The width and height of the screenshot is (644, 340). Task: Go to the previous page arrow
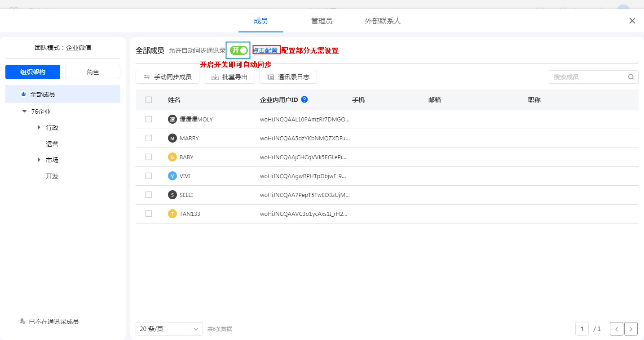click(x=616, y=329)
